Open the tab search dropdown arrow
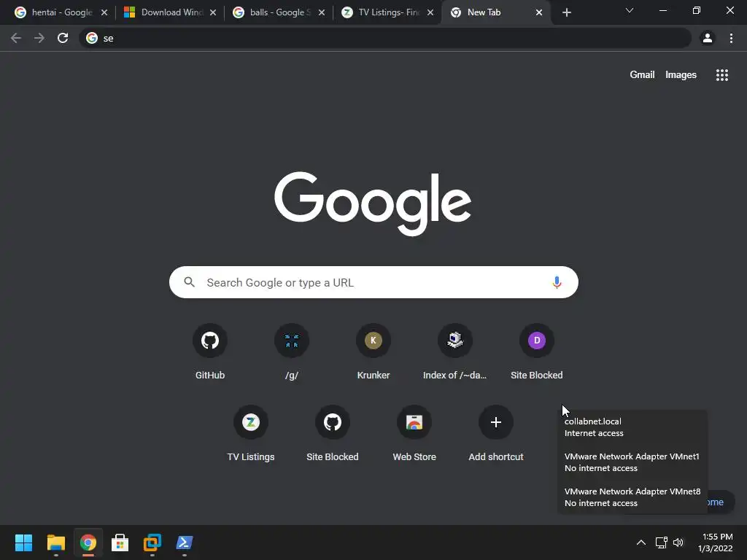The image size is (747, 560). coord(630,10)
